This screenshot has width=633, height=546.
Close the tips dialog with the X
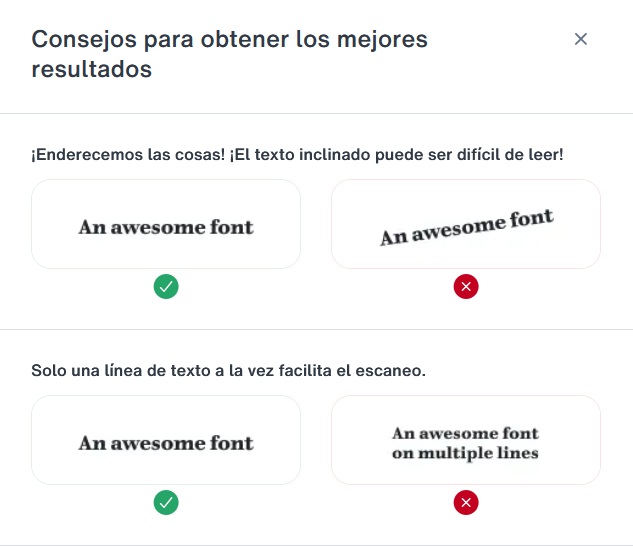(581, 39)
